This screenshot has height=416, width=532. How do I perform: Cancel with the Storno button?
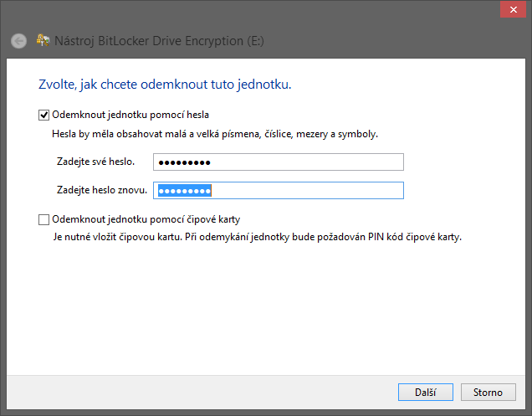(x=489, y=393)
